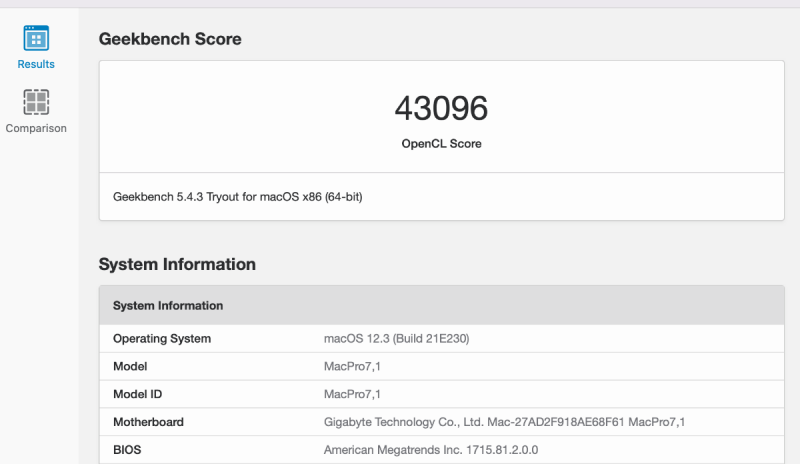
Task: Select the Operating System row label
Action: (162, 339)
